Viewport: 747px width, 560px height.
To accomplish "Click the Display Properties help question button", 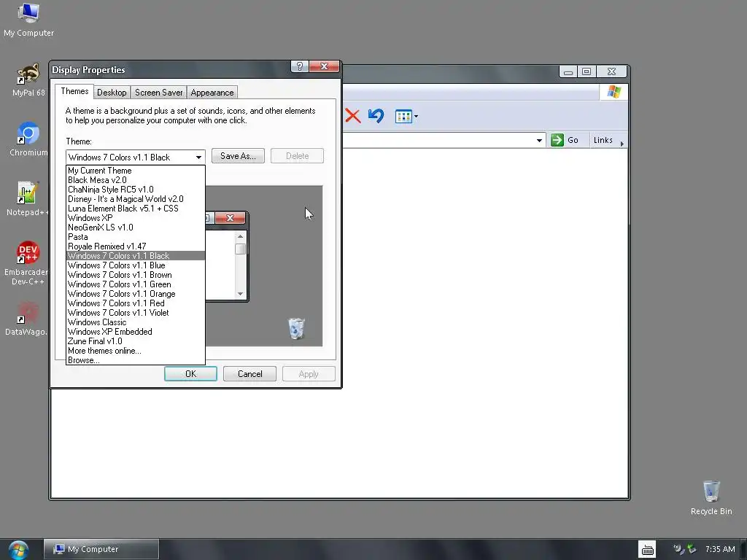I will 300,66.
